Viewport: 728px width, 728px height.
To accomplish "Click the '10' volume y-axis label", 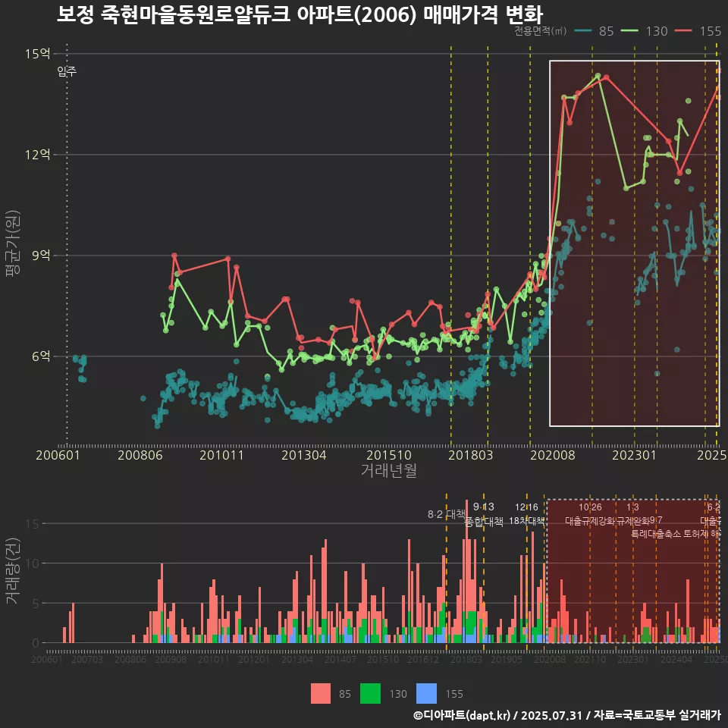I will [x=32, y=563].
